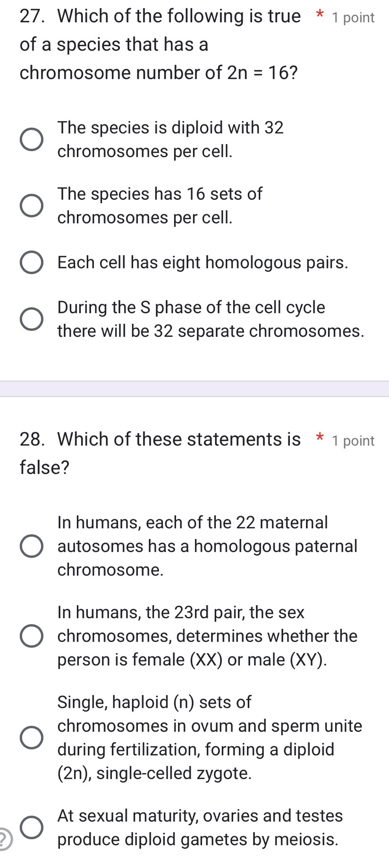The width and height of the screenshot is (389, 868).
Task: Choose 'Each cell has eight homologous pairs' radio
Action: 32,263
